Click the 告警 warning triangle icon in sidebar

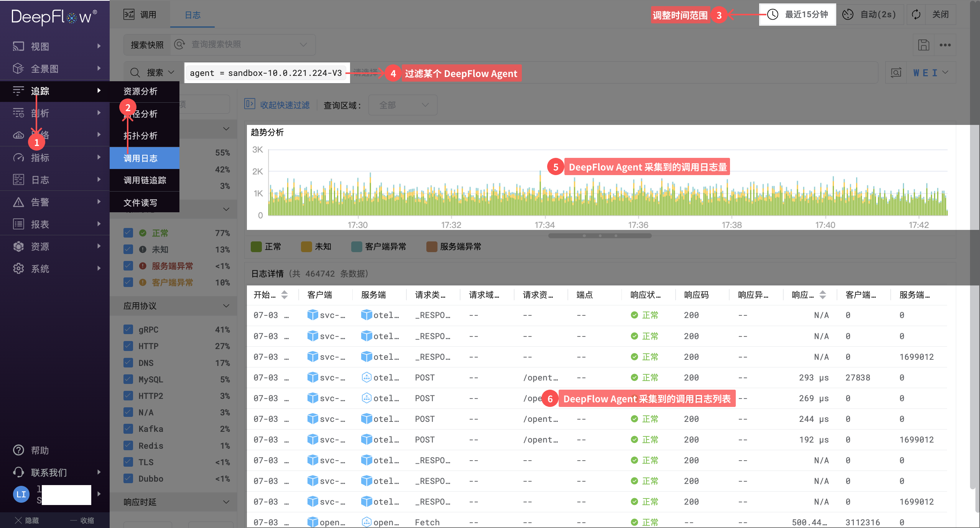18,202
